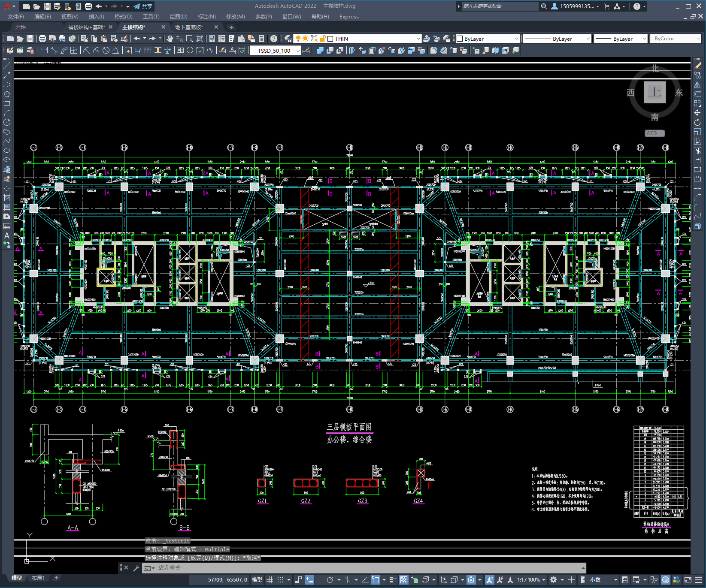This screenshot has width=706, height=588.
Task: Click the Layer Previous icon
Action: pos(436,39)
